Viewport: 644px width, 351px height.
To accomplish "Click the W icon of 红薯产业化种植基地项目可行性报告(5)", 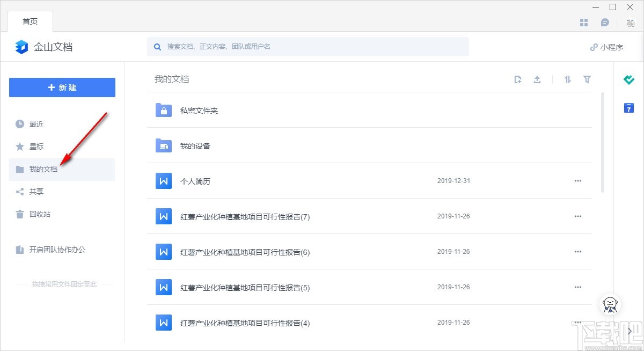I will [163, 287].
